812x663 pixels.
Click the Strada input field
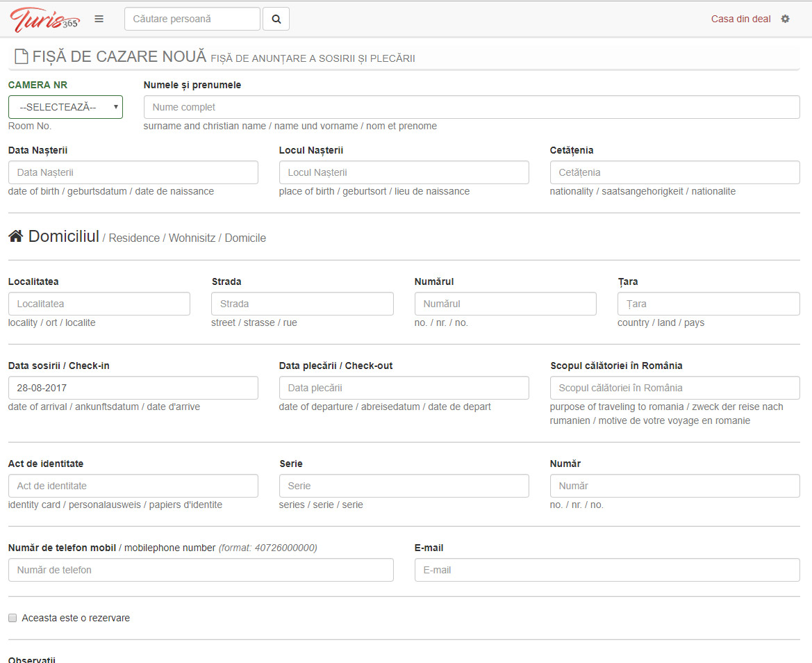pos(302,304)
